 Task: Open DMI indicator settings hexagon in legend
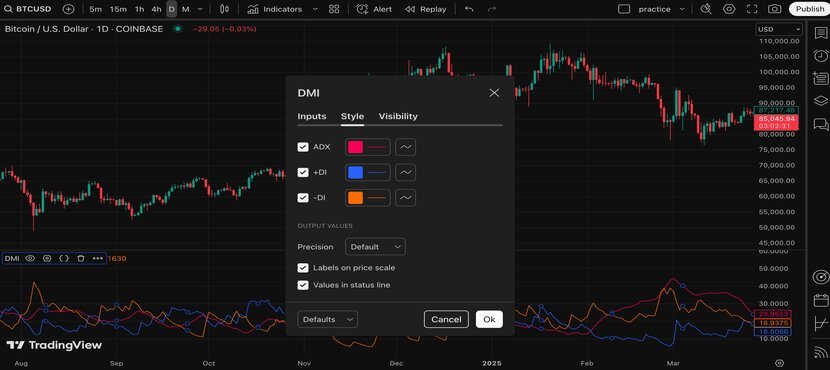pos(47,258)
